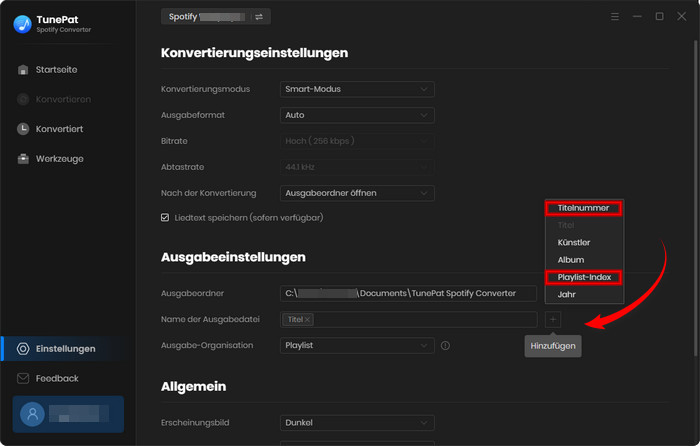Select Künstler in the tag list
700x446 pixels.
click(x=574, y=243)
